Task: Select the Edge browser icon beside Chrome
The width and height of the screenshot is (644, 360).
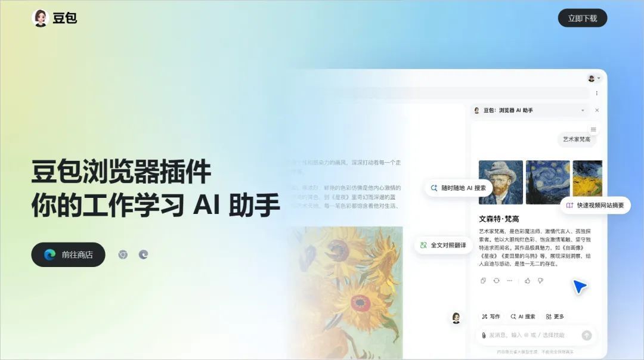Action: [143, 255]
